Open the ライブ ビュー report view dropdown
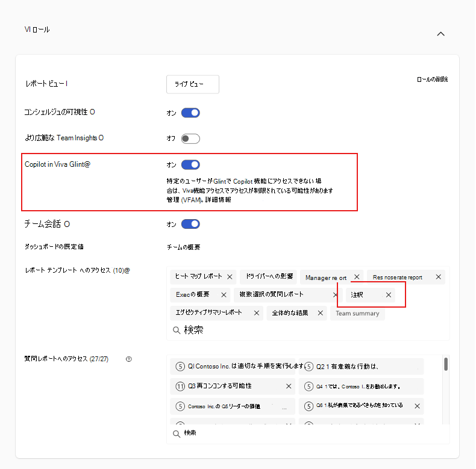This screenshot has width=476, height=469. pos(192,84)
